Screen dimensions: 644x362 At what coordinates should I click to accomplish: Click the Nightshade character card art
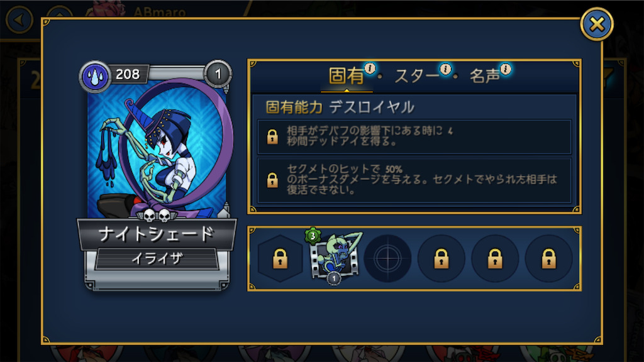(x=157, y=148)
